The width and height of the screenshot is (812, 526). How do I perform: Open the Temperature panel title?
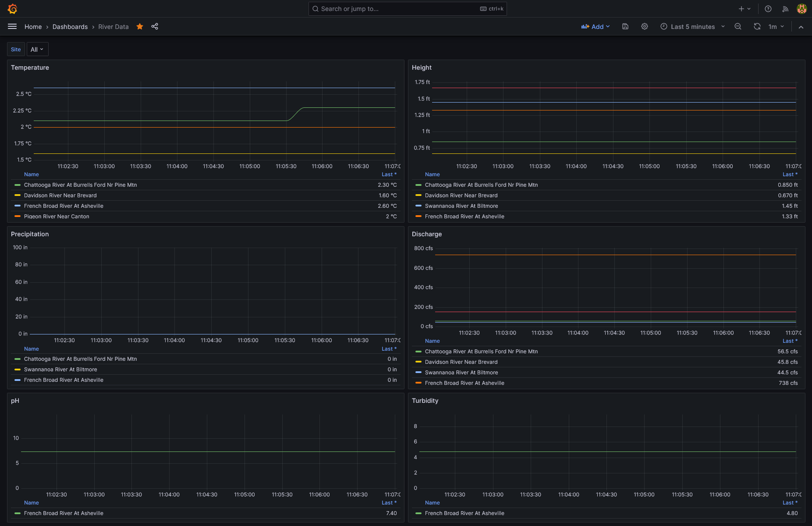30,68
